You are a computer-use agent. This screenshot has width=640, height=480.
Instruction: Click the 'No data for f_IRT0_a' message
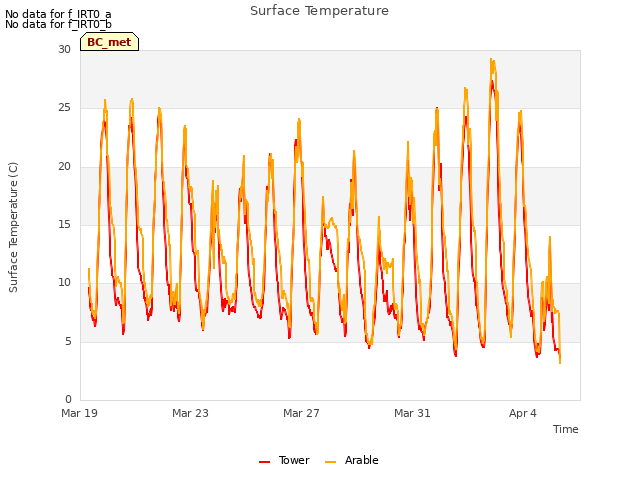(58, 15)
